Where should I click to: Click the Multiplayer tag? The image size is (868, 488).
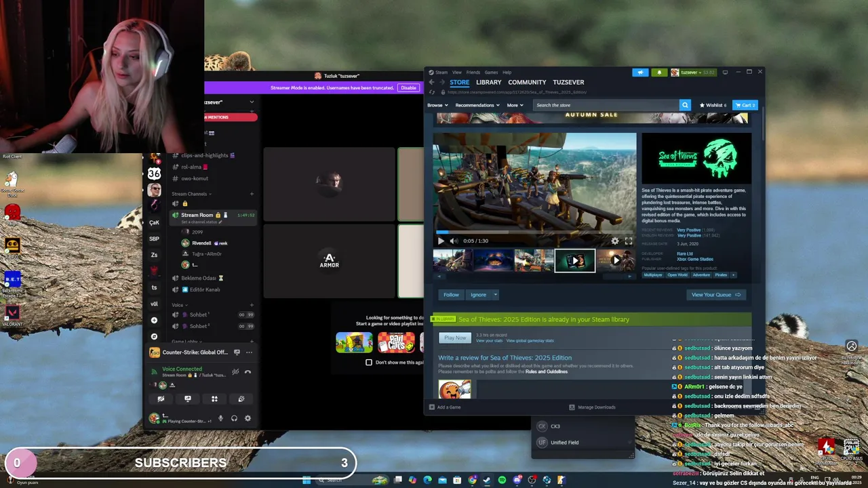click(653, 275)
